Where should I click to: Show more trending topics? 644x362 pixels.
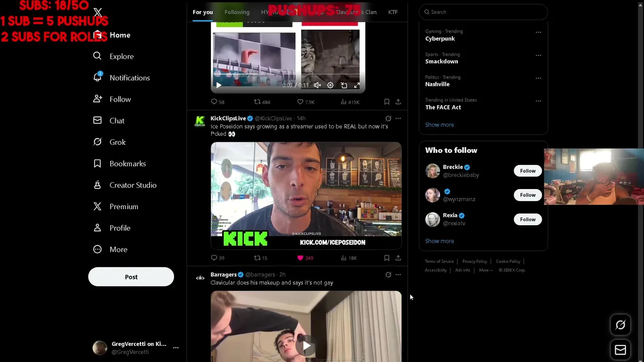(x=439, y=125)
